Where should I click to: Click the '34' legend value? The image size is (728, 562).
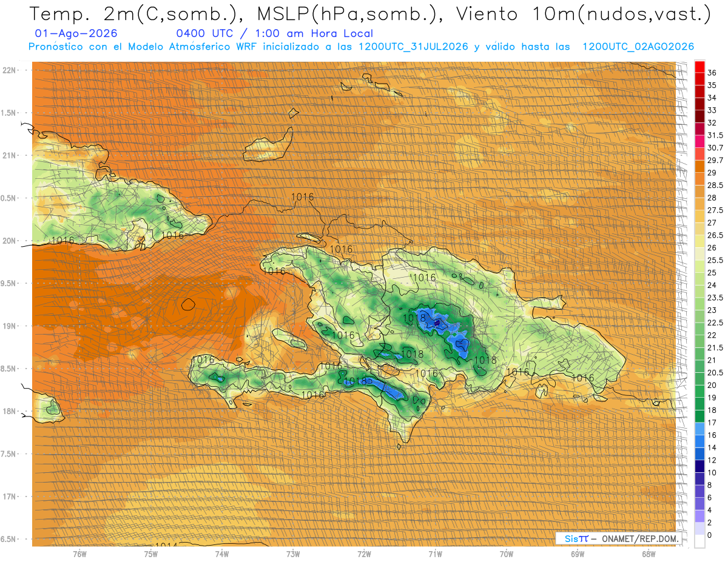pos(712,98)
